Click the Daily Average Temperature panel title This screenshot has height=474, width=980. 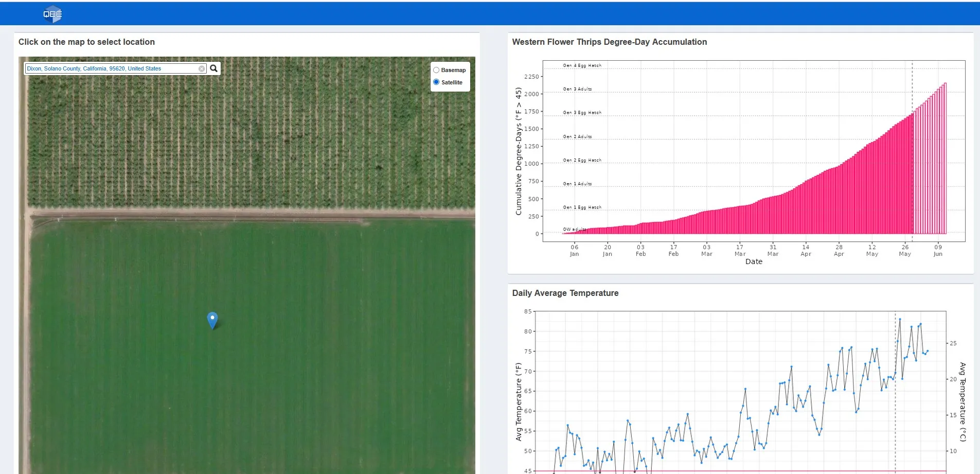(565, 293)
